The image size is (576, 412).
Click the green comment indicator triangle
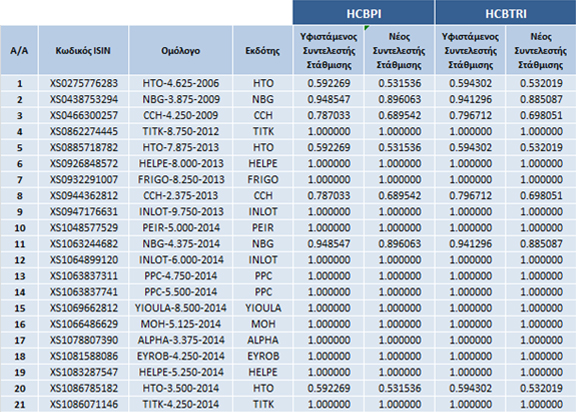click(x=367, y=28)
